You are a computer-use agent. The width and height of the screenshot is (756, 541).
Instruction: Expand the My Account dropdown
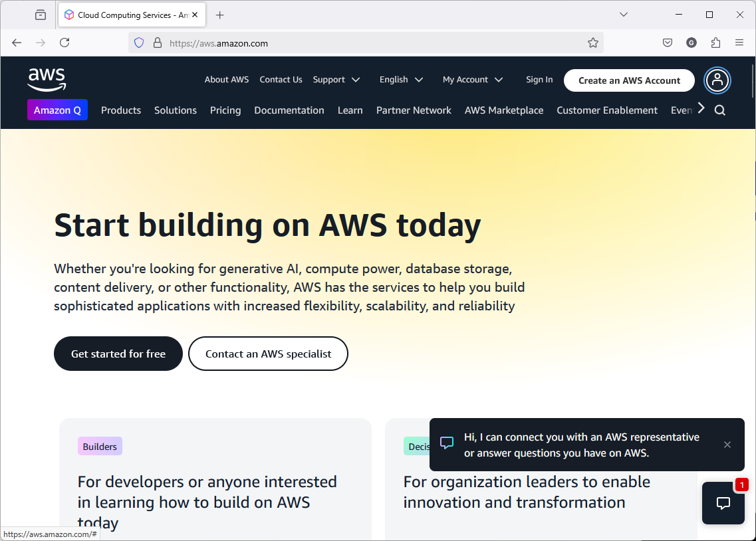pyautogui.click(x=472, y=80)
